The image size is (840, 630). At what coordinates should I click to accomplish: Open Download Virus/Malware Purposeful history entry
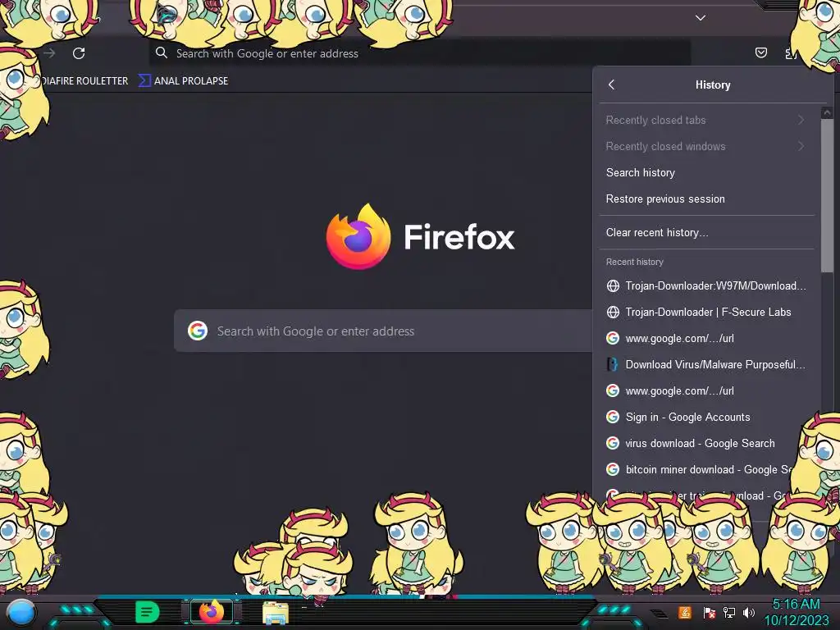(706, 364)
